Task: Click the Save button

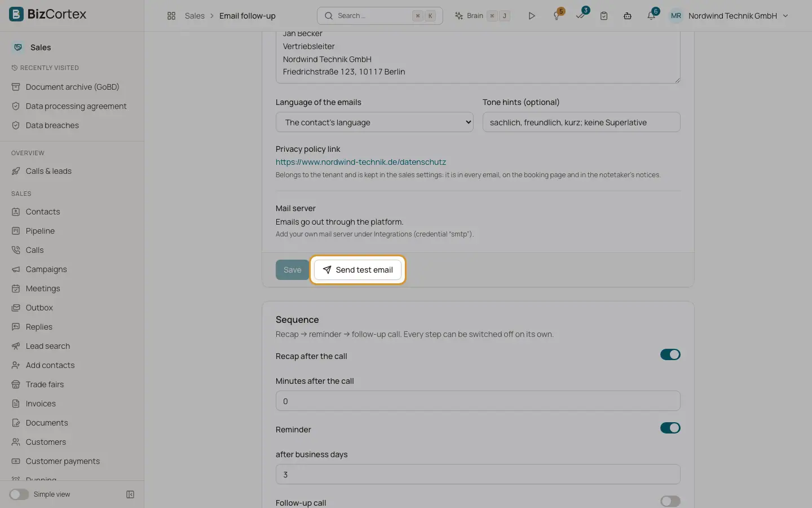Action: click(x=292, y=270)
